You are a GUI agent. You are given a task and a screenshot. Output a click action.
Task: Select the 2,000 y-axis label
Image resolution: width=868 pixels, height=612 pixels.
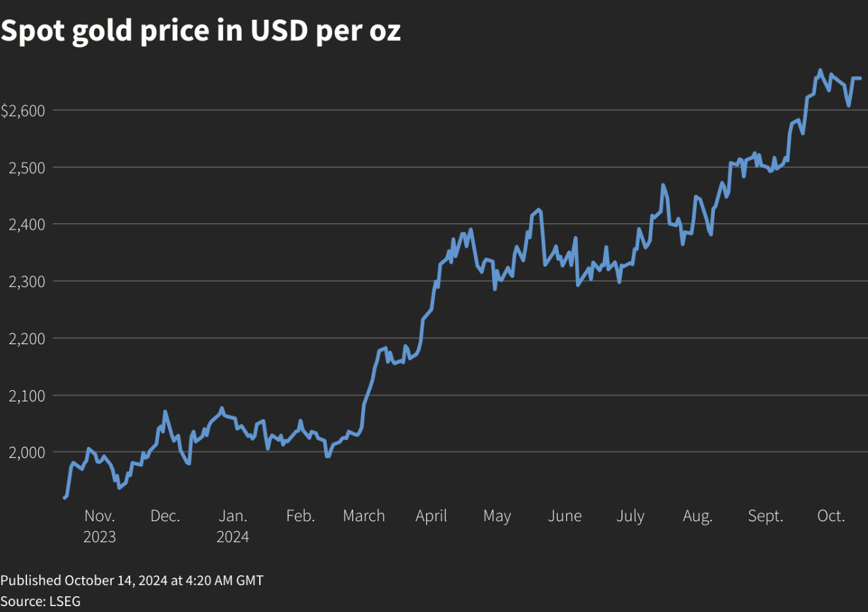pyautogui.click(x=27, y=453)
